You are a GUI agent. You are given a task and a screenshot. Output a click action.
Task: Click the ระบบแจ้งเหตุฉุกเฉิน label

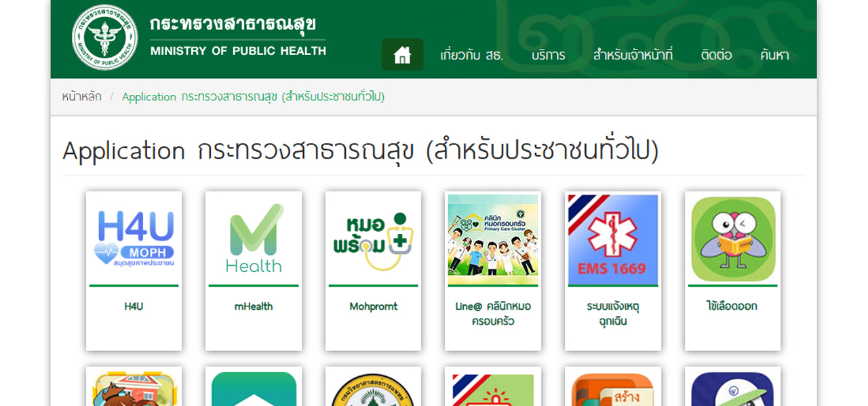[613, 314]
